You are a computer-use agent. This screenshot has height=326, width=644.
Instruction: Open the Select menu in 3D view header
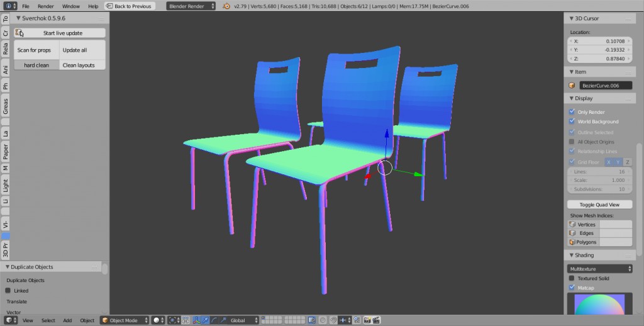tap(48, 320)
